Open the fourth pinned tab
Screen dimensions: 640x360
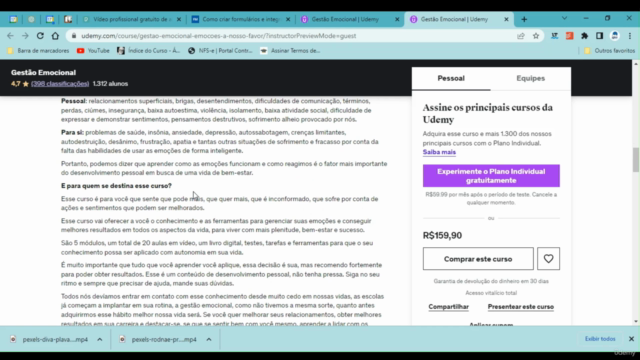coord(68,19)
